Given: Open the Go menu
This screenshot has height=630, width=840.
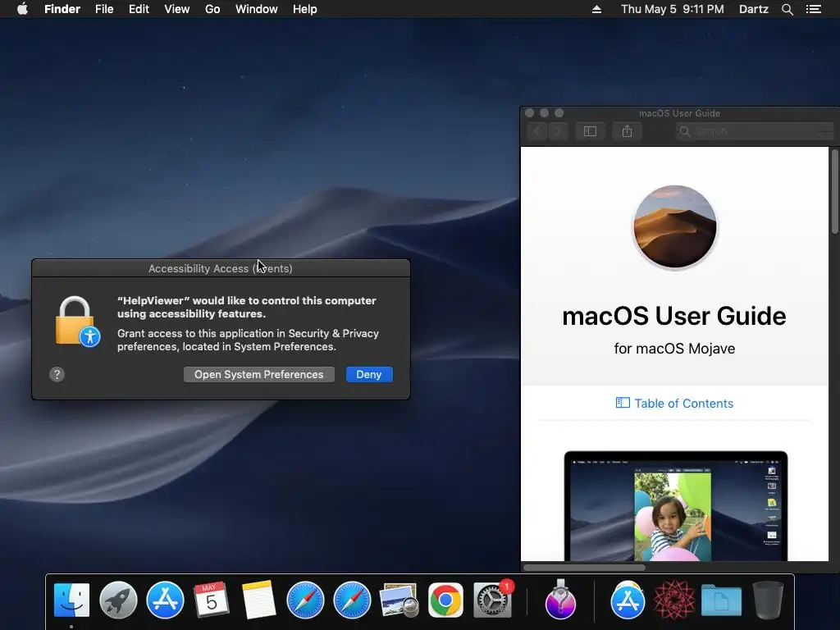Looking at the screenshot, I should (x=212, y=9).
